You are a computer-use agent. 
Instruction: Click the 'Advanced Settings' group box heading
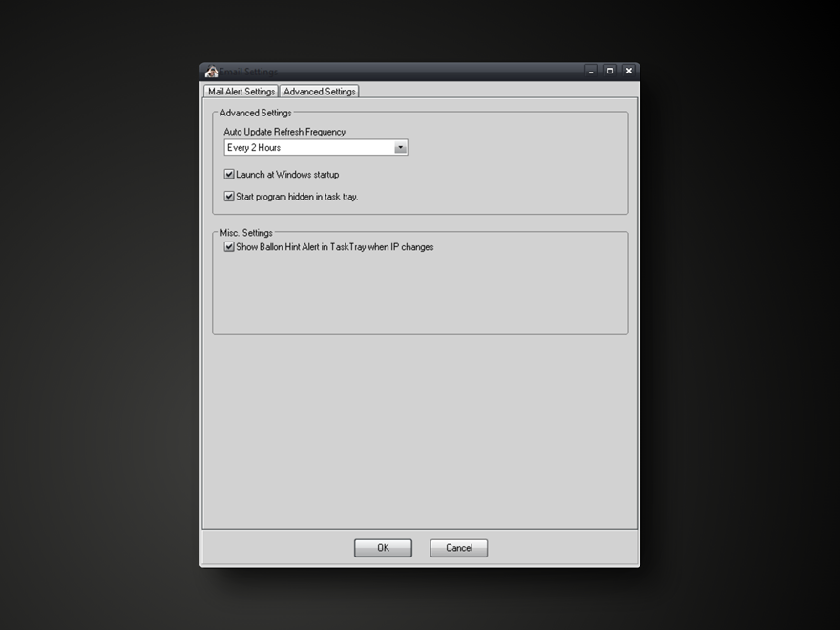[256, 113]
